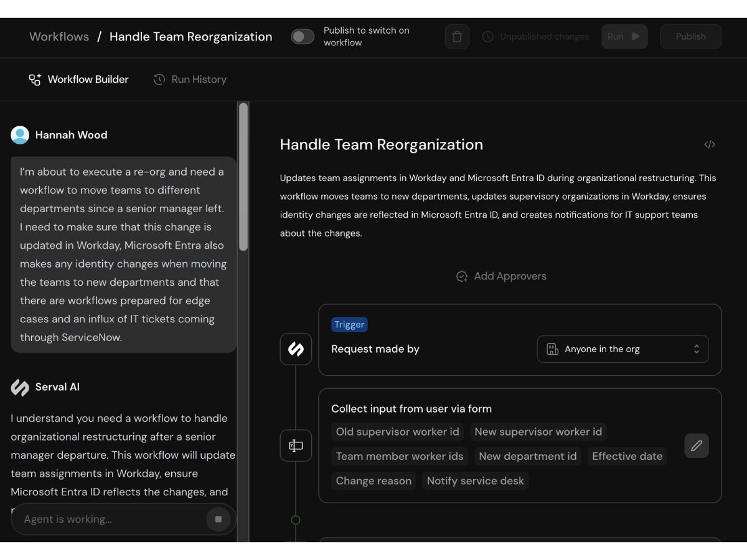Click 'Collect input from user via form' heading

point(411,409)
